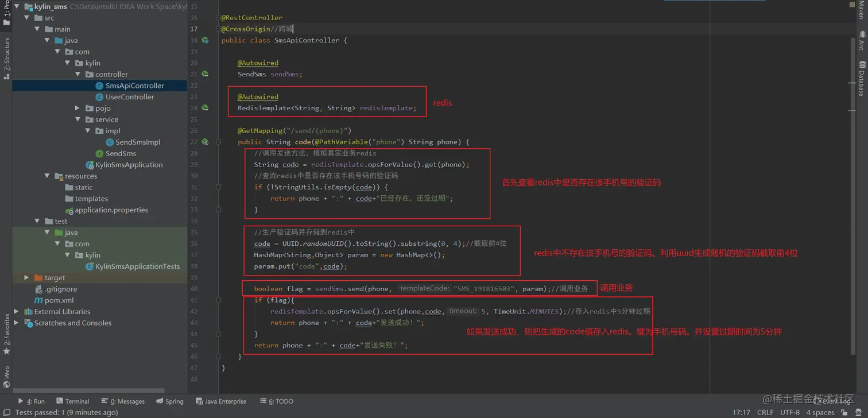Click the 4 spaces indent setting
The width and height of the screenshot is (868, 418).
[820, 412]
